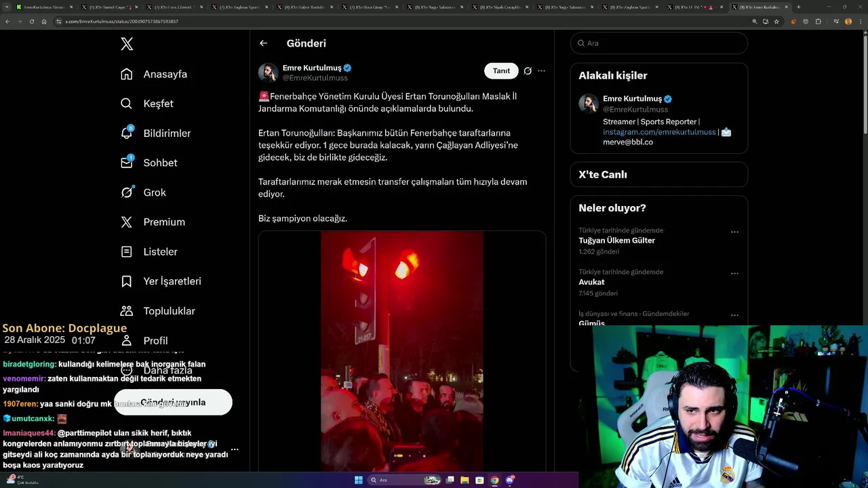Click the Neler oluyor? heading
Screen dimensions: 868x488
[612, 208]
